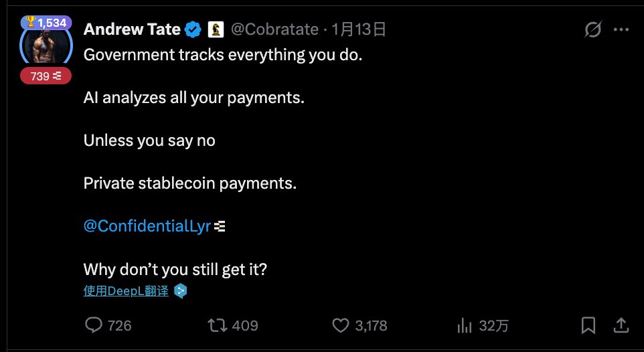Click the icon beside the @ConfidentialLyr mention
Image resolution: width=644 pixels, height=352 pixels.
pos(220,227)
